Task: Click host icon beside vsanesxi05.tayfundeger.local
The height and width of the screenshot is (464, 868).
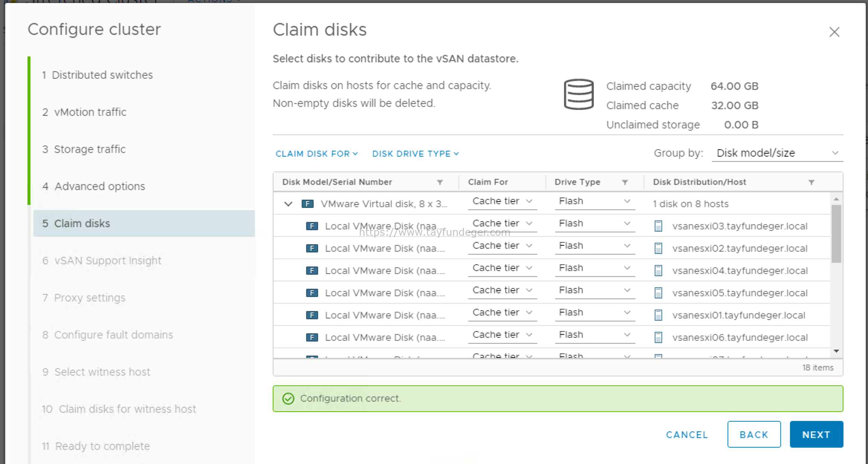Action: tap(658, 293)
